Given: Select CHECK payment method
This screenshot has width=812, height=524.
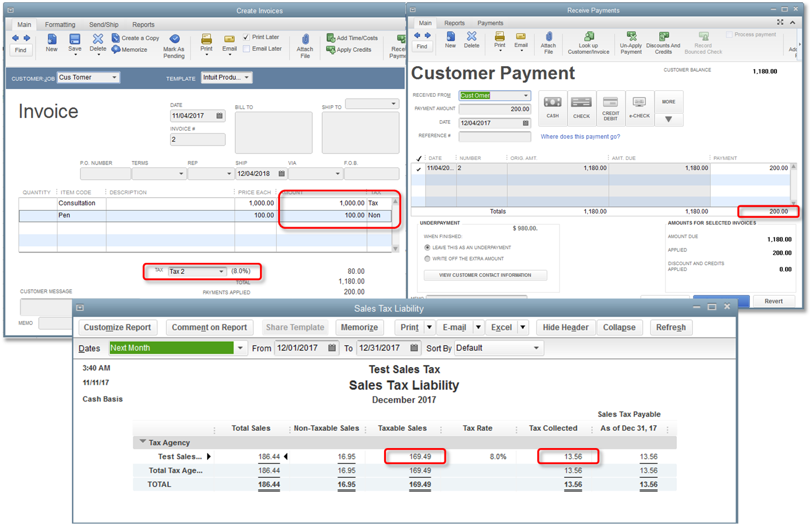Looking at the screenshot, I should click(x=581, y=108).
